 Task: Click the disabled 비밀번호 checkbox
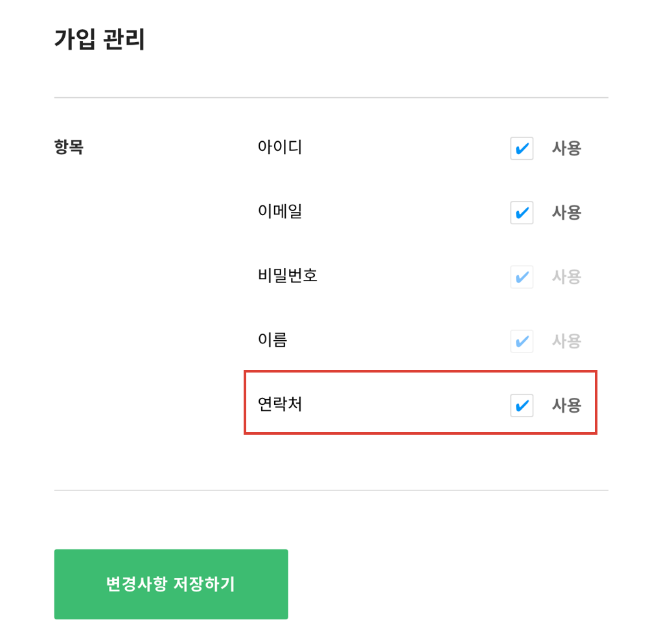[x=522, y=277]
